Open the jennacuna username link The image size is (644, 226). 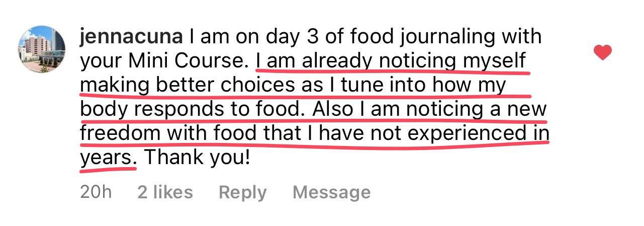pos(132,37)
